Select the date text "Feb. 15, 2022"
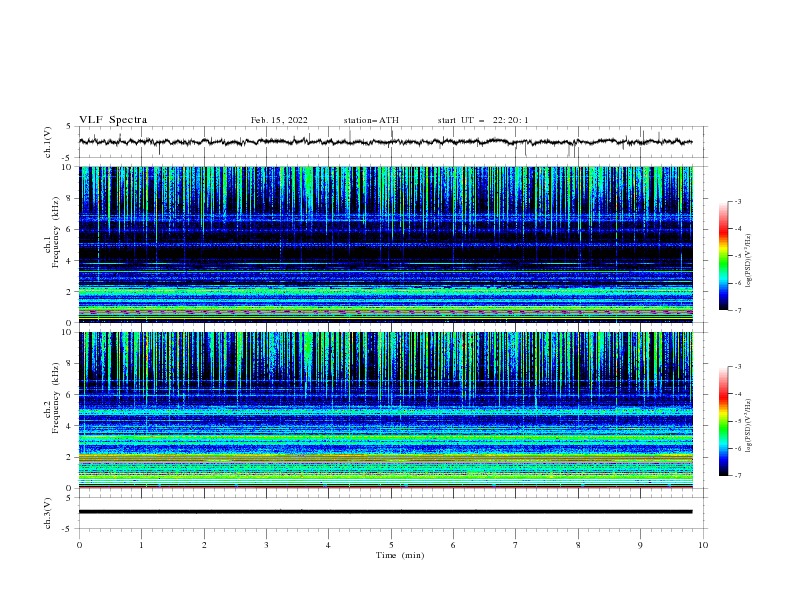Image resolution: width=792 pixels, height=612 pixels. coord(279,120)
